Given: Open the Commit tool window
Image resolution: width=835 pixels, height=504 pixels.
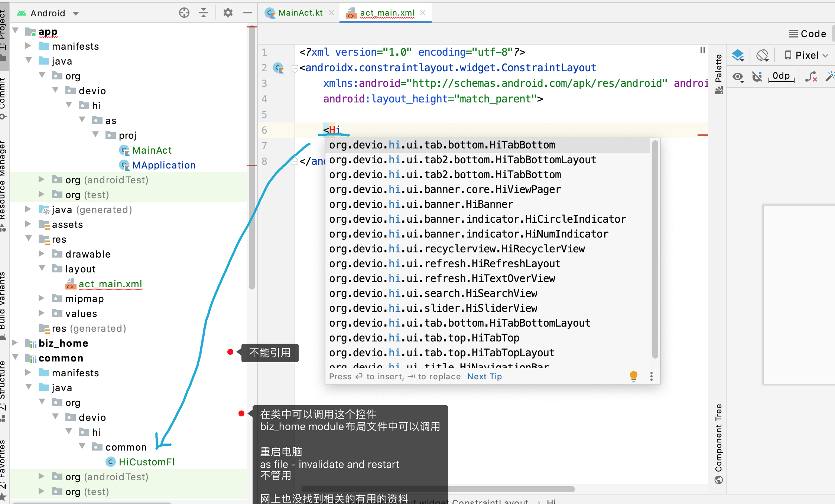Looking at the screenshot, I should pos(3,98).
